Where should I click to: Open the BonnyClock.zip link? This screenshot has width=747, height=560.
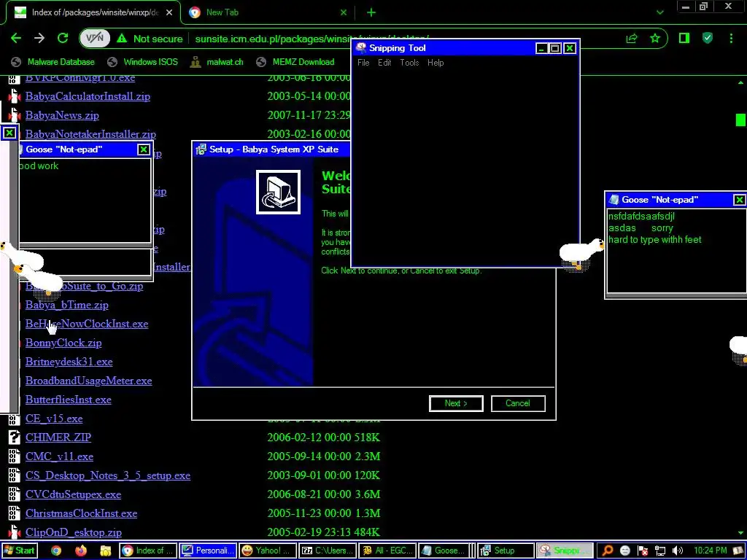tap(63, 343)
